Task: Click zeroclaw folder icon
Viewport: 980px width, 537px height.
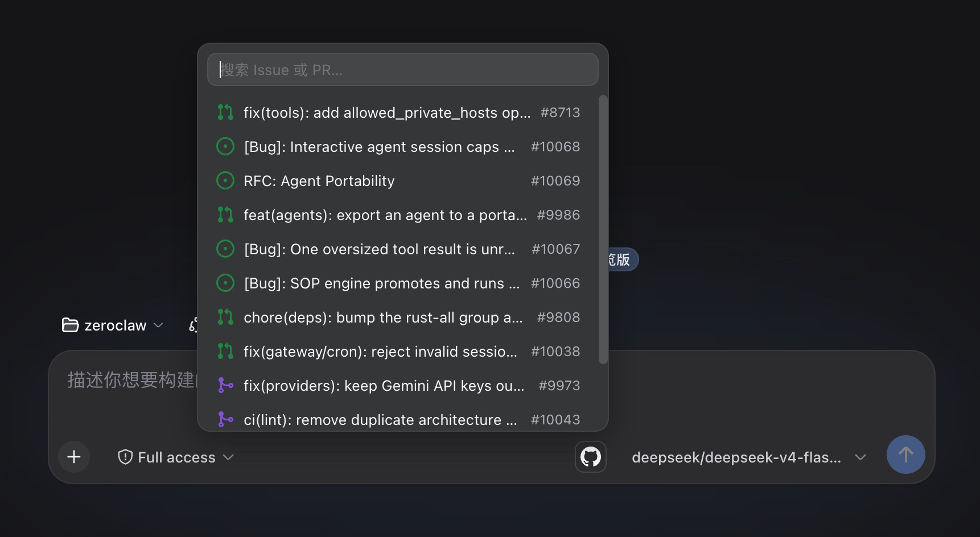Action: [70, 325]
